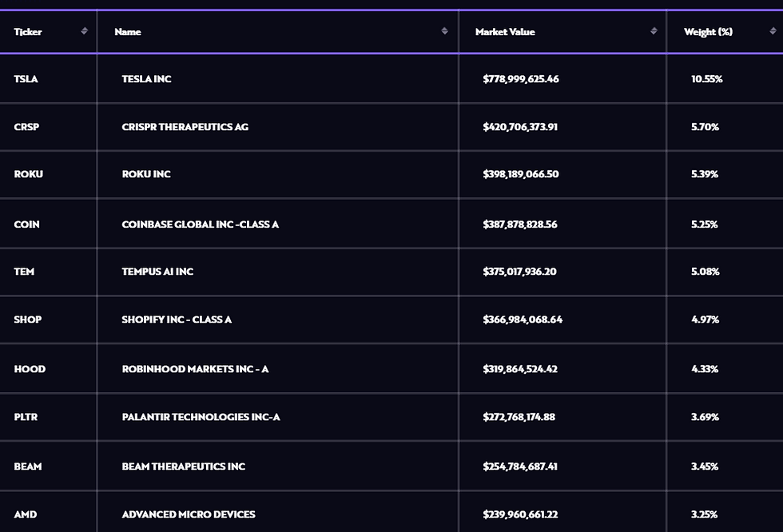
Task: Click CRISPR THERAPEUTICS AG name
Action: tap(185, 127)
